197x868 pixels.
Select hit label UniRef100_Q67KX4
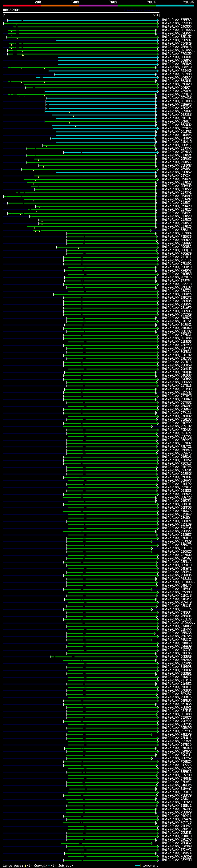coord(177,233)
